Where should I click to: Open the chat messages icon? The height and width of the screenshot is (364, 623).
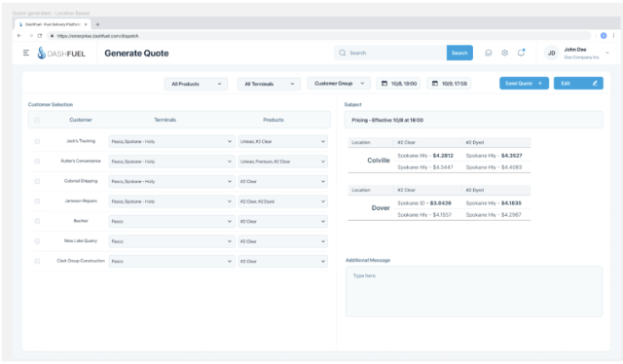(x=489, y=53)
